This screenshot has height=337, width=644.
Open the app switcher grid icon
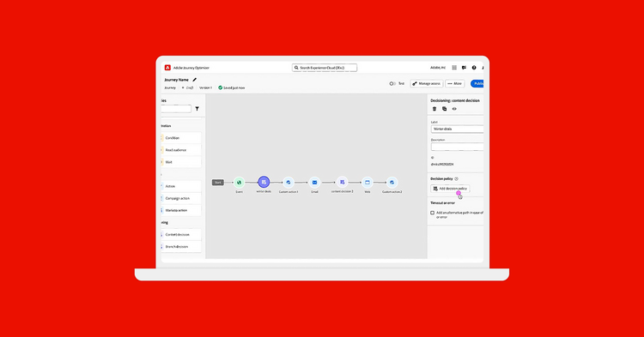tap(454, 68)
